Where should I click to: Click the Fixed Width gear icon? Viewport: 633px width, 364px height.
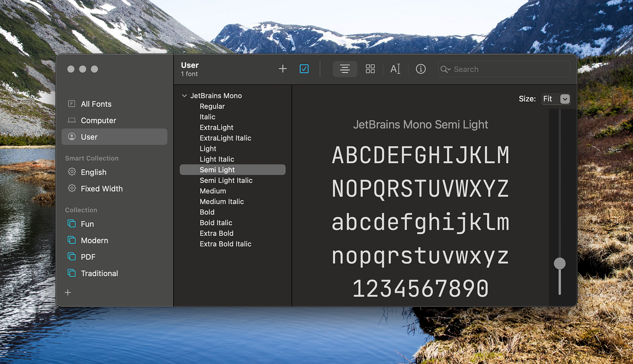tap(72, 188)
